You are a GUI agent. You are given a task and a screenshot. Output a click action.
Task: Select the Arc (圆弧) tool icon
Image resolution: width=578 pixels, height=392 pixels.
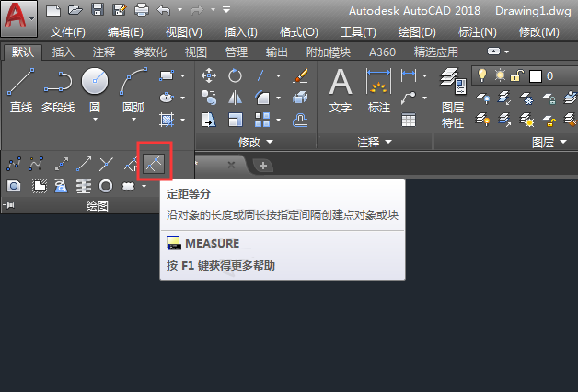pos(133,81)
